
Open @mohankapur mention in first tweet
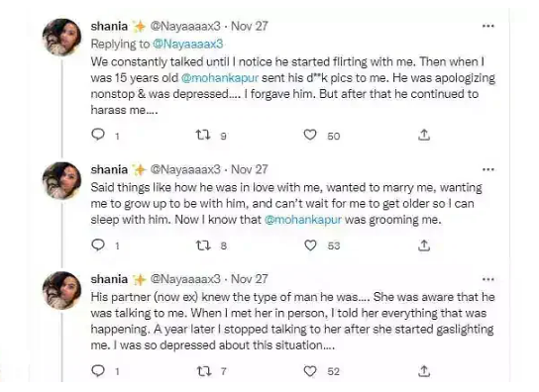[220, 78]
